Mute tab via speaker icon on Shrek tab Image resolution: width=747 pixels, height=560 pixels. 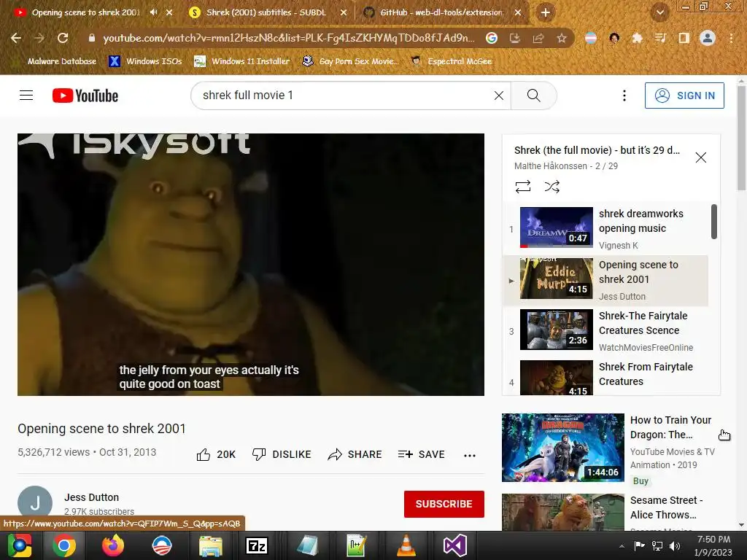point(153,12)
